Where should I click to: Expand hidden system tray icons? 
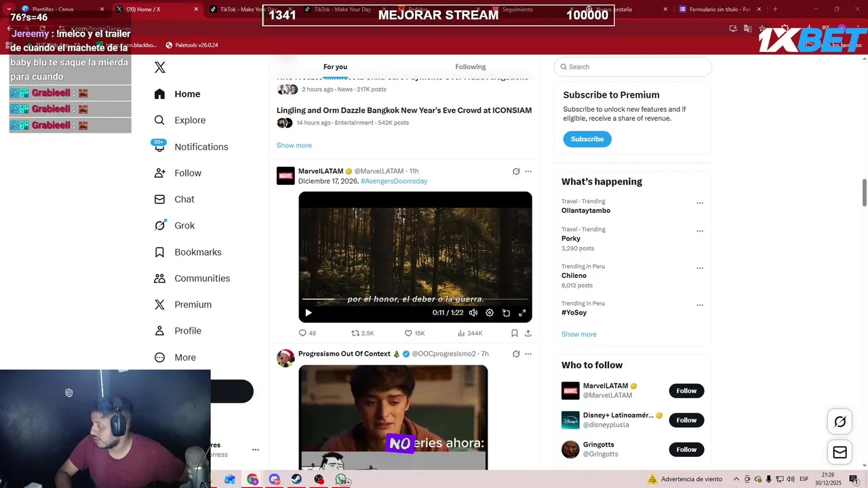coord(738,479)
